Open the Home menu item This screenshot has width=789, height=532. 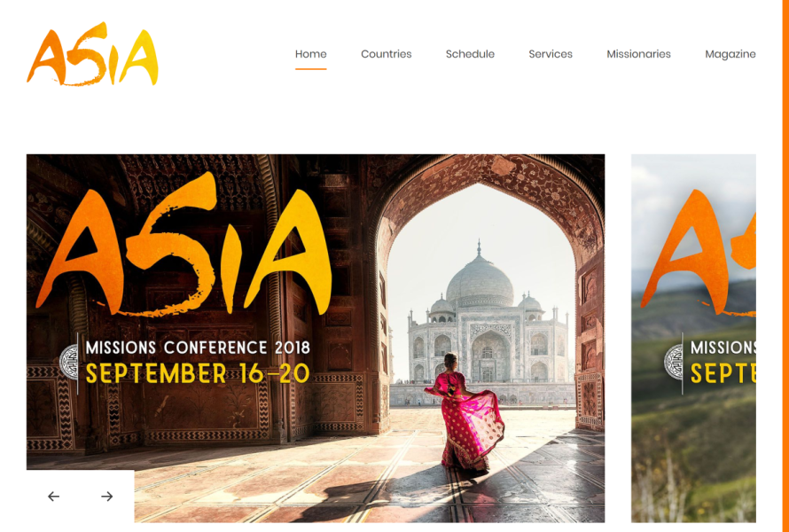point(310,54)
